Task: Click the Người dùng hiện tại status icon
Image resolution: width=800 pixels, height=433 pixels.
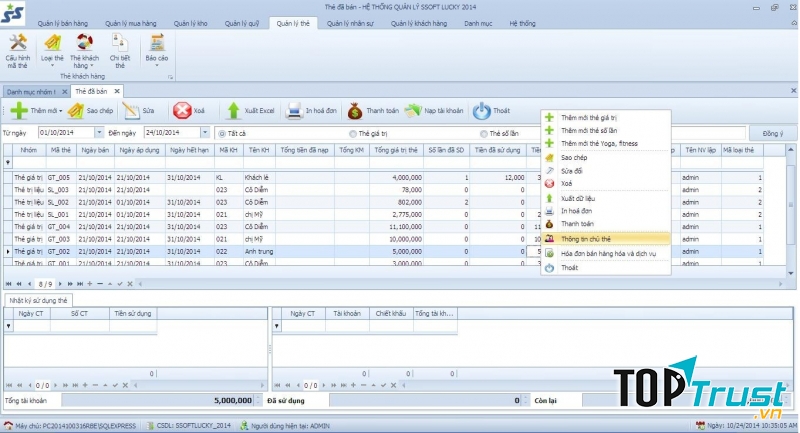Action: [x=244, y=425]
